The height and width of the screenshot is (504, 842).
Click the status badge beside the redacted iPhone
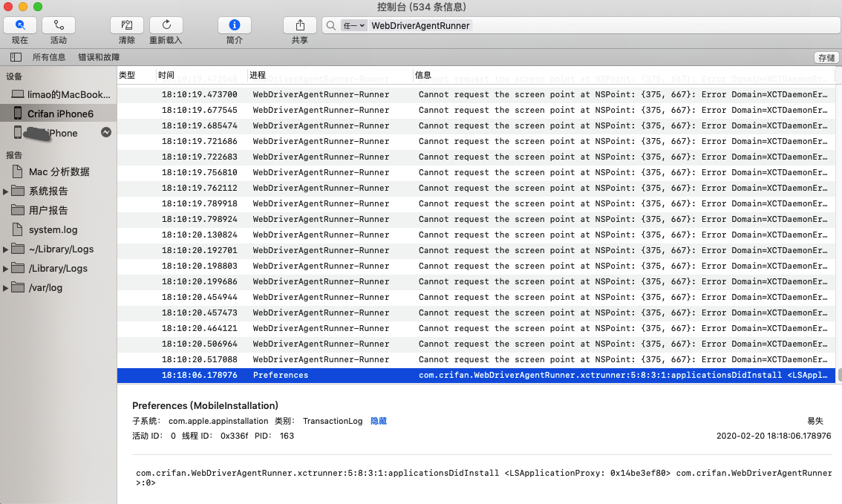click(106, 132)
